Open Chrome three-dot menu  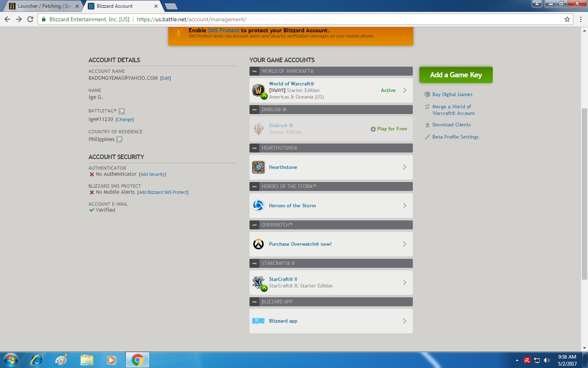click(581, 19)
